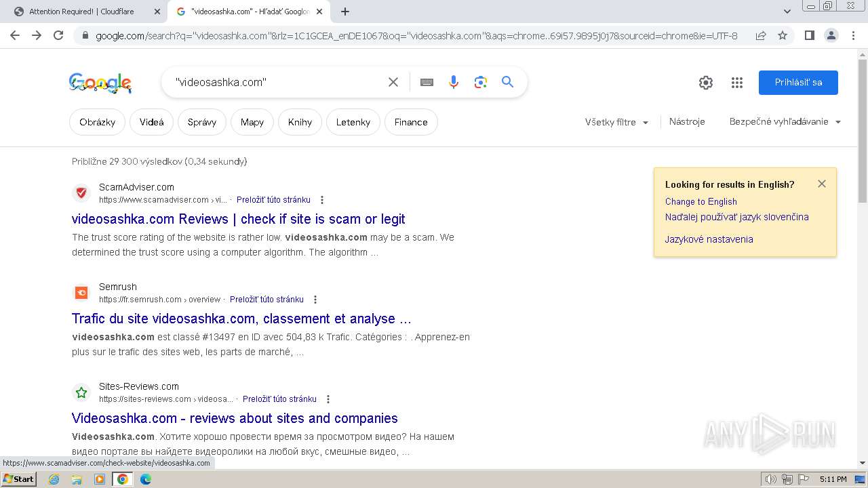Image resolution: width=868 pixels, height=488 pixels.
Task: Open Videosashka.com reviews about sites link
Action: tap(235, 418)
